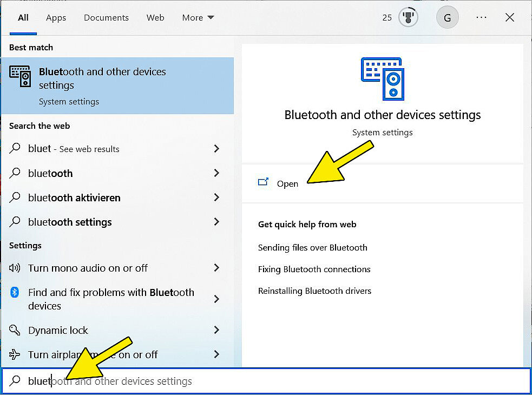
Task: Open the More dropdown in the tab bar
Action: [x=198, y=17]
